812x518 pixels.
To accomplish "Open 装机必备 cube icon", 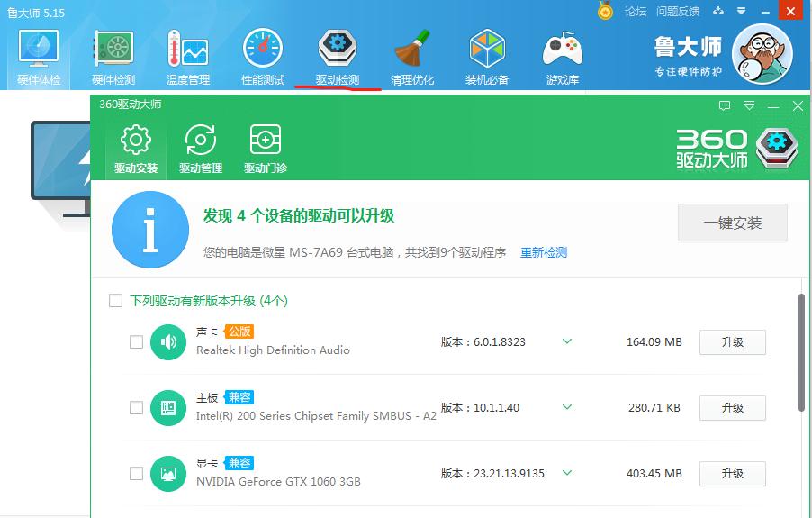I will (x=487, y=58).
